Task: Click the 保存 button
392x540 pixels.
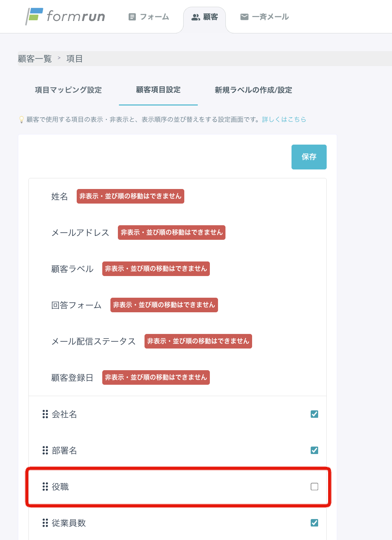Action: click(x=309, y=157)
